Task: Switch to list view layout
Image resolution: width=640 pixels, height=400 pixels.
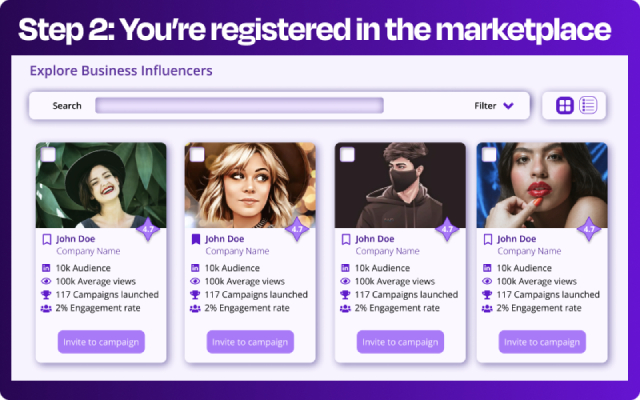Action: tap(588, 105)
